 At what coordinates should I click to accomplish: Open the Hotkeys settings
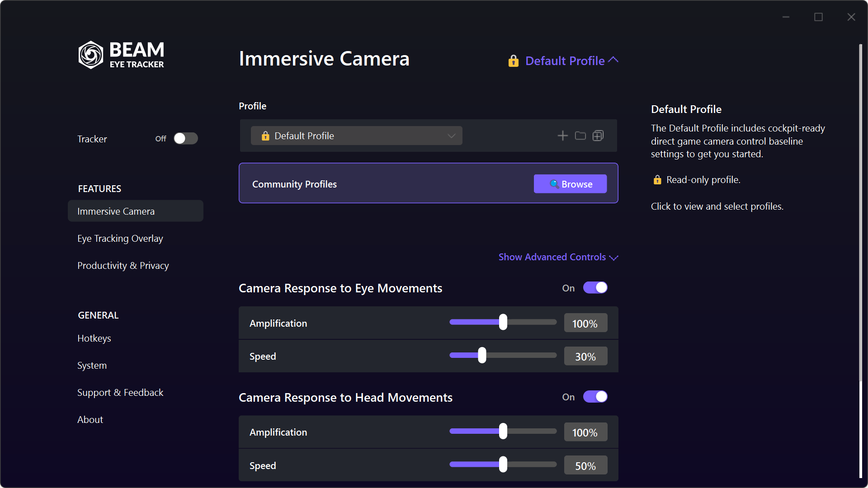[x=94, y=338]
